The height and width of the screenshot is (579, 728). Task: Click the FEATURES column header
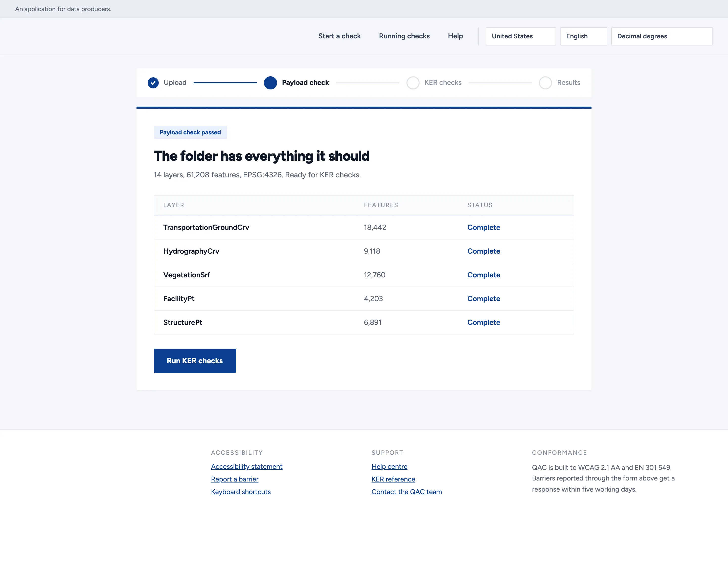tap(381, 205)
